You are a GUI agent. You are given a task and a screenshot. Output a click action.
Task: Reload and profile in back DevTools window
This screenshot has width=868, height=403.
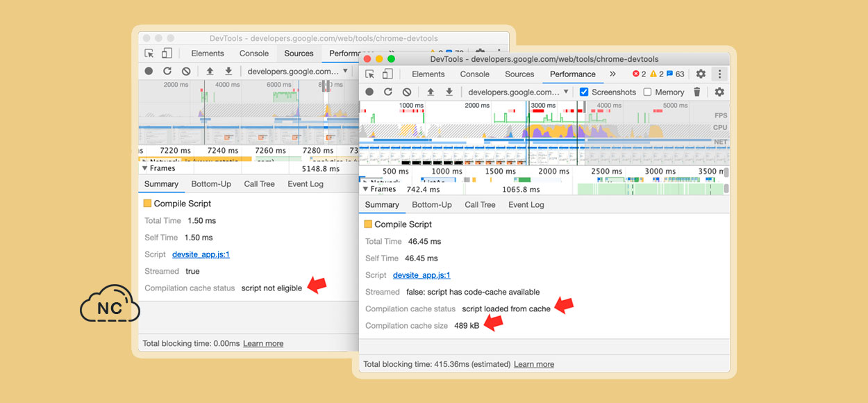coord(167,71)
